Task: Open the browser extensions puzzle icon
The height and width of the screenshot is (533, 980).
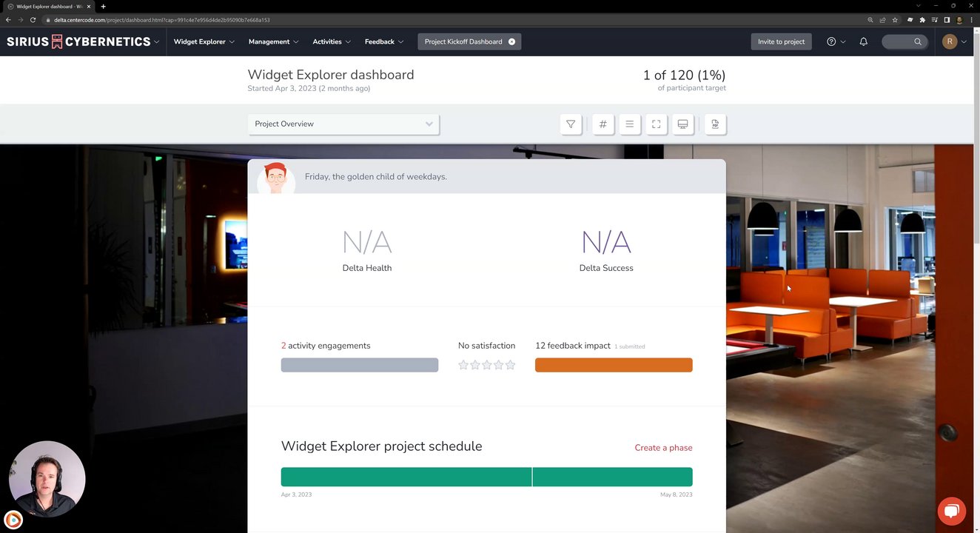Action: pos(922,20)
